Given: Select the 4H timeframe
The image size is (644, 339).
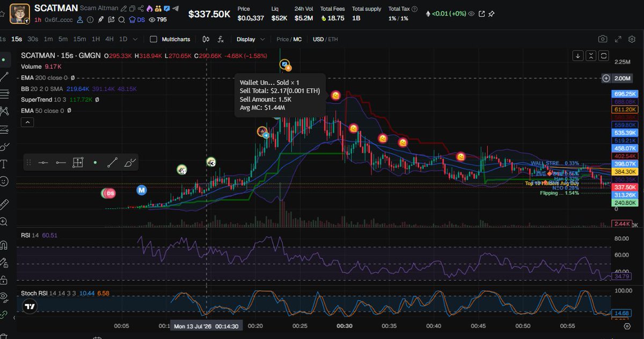Looking at the screenshot, I should [x=109, y=39].
